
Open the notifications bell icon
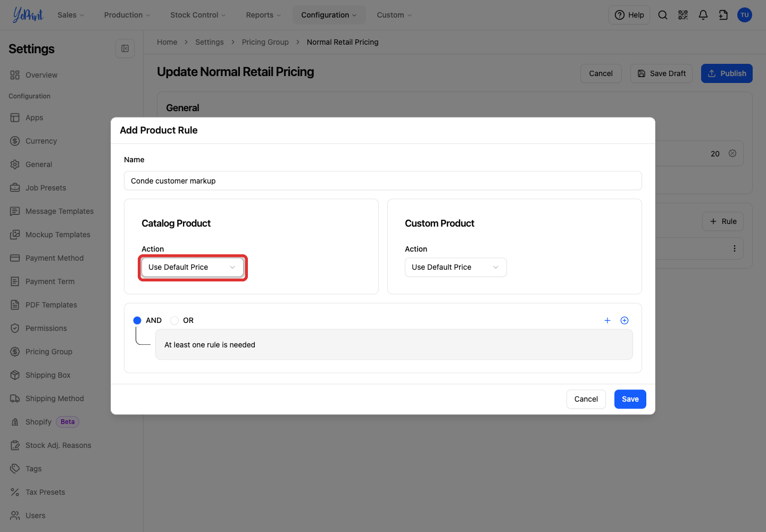pos(703,15)
